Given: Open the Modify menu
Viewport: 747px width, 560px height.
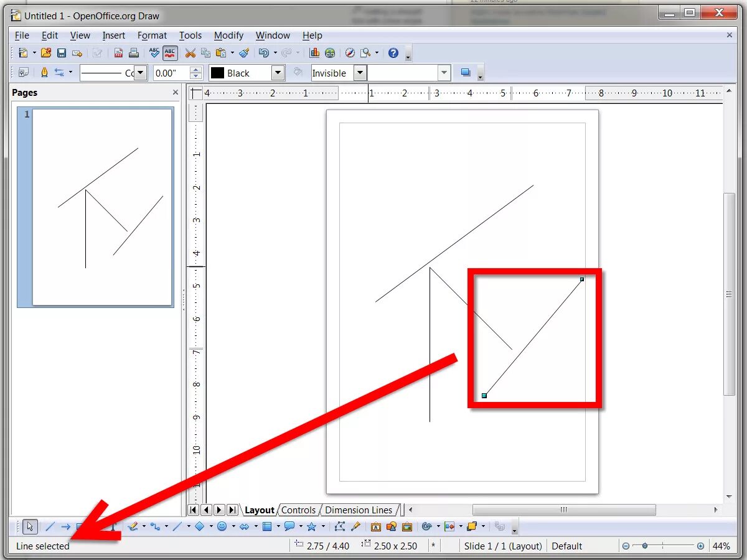Looking at the screenshot, I should pyautogui.click(x=228, y=35).
